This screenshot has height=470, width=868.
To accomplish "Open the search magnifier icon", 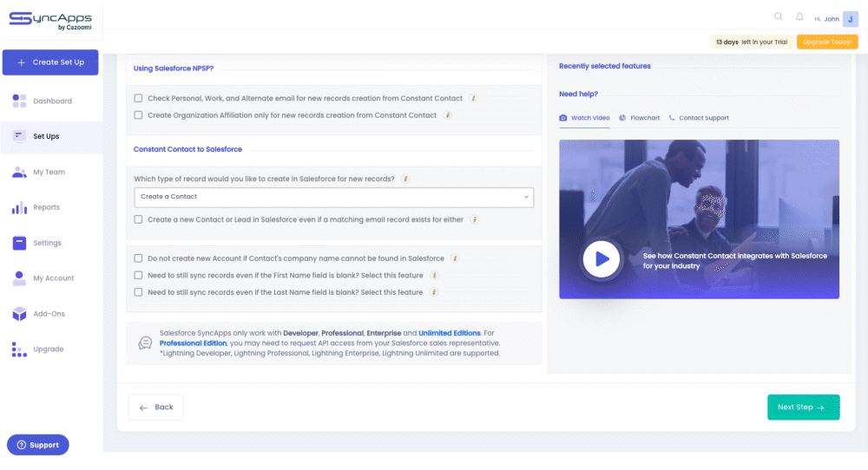I will point(779,16).
